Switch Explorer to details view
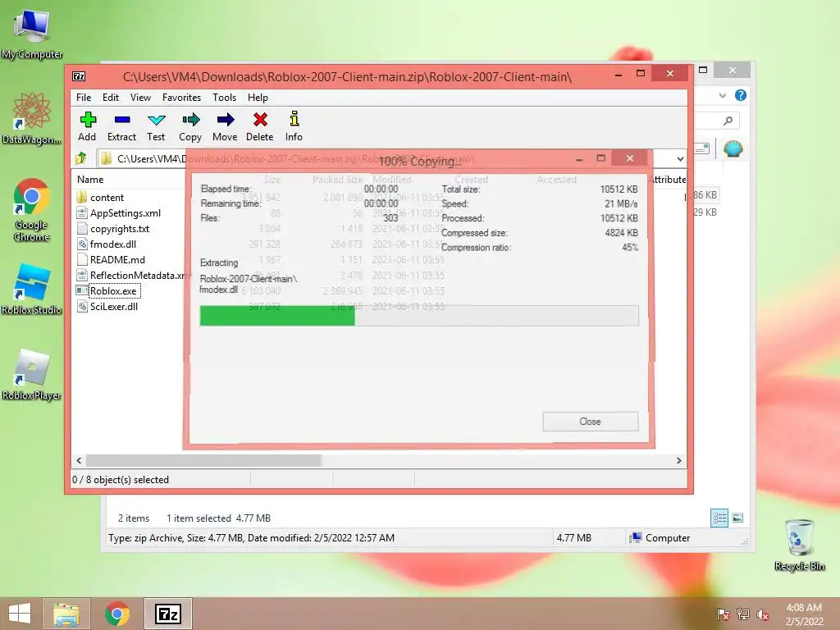Viewport: 840px width, 630px height. pyautogui.click(x=719, y=518)
